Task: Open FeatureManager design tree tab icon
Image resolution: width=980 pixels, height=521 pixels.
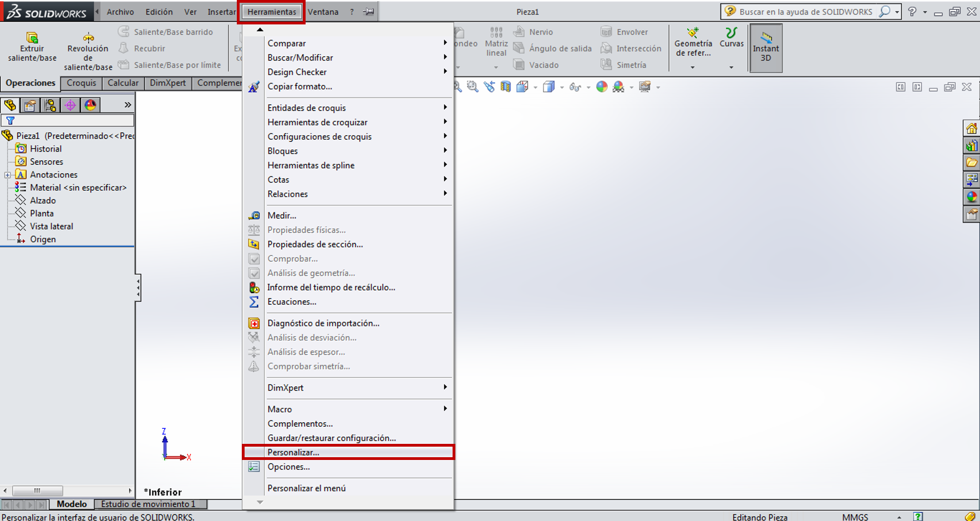Action: (10, 105)
